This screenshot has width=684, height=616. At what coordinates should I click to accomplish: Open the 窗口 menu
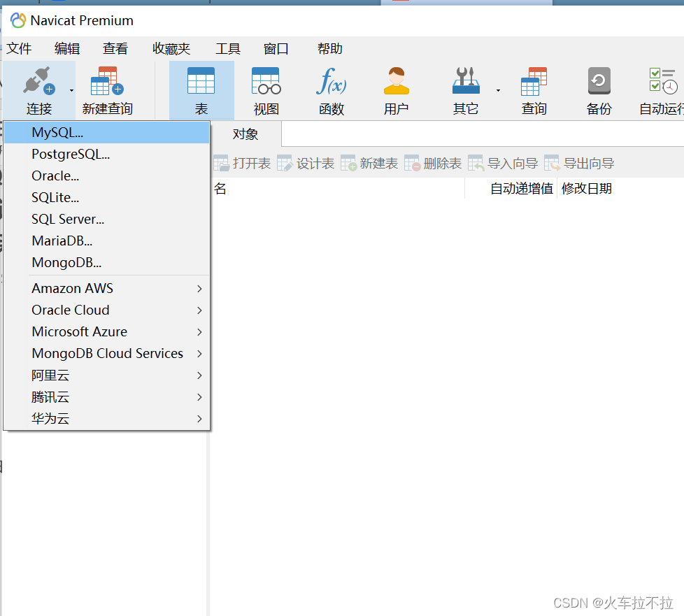[x=276, y=48]
